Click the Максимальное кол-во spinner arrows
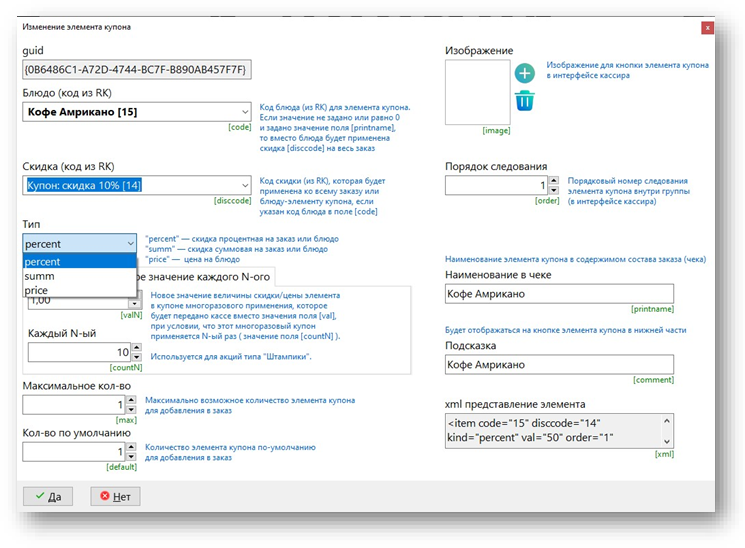 [131, 405]
